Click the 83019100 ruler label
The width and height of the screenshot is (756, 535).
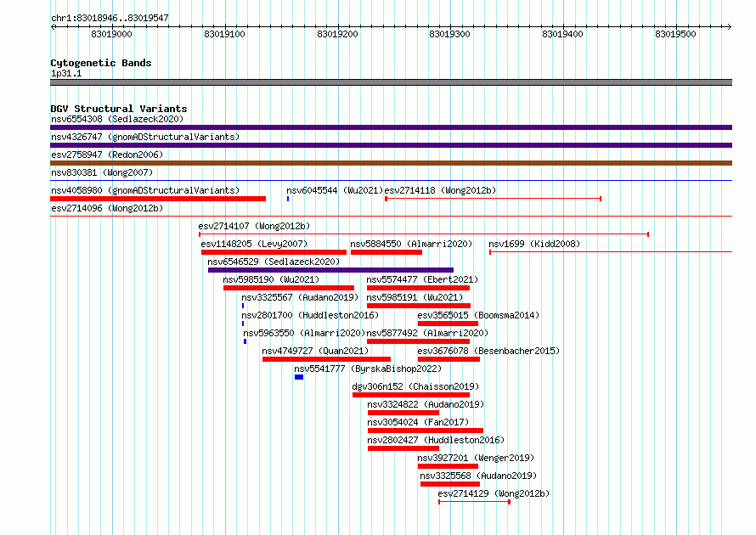tap(225, 34)
